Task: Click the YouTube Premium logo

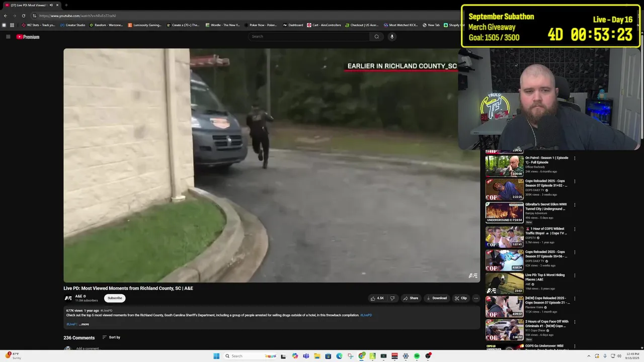Action: coord(28,37)
